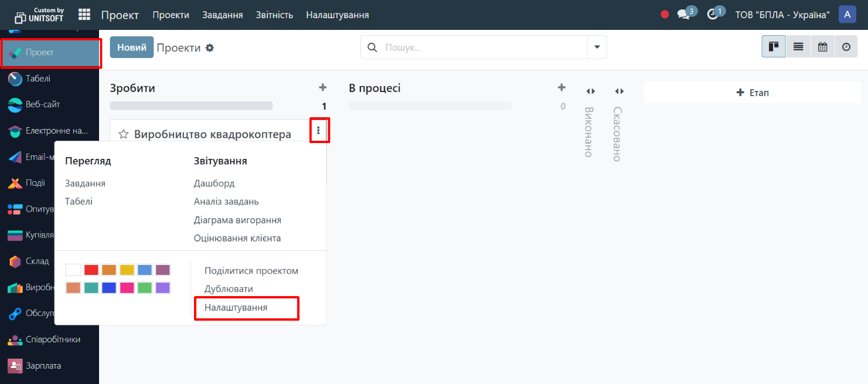The height and width of the screenshot is (384, 868).
Task: Click the Пошук search field
Action: [484, 47]
